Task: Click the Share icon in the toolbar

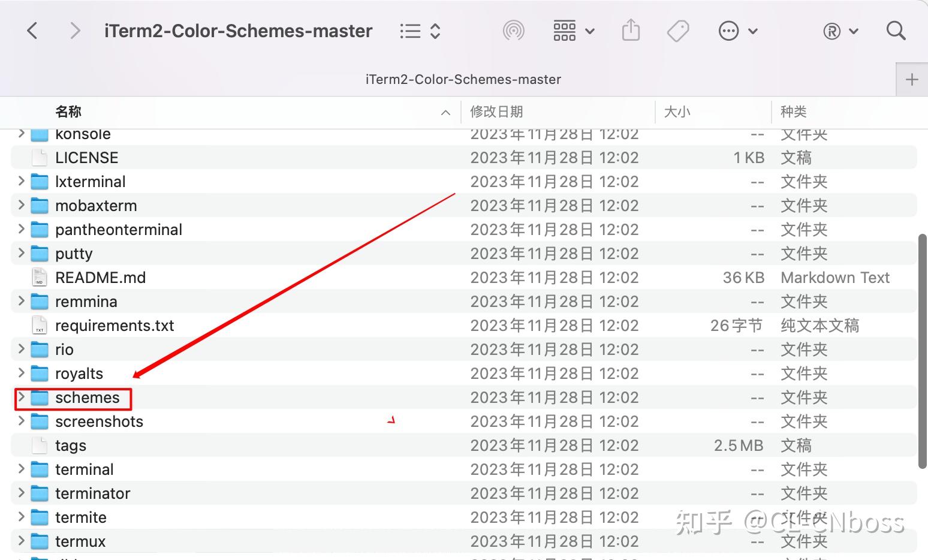Action: pyautogui.click(x=631, y=30)
